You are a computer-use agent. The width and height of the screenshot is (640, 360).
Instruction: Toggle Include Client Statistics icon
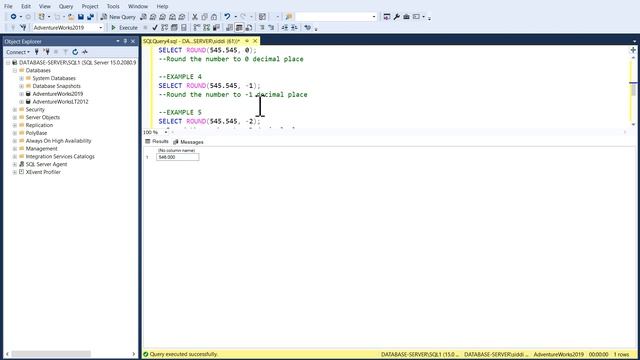point(216,27)
